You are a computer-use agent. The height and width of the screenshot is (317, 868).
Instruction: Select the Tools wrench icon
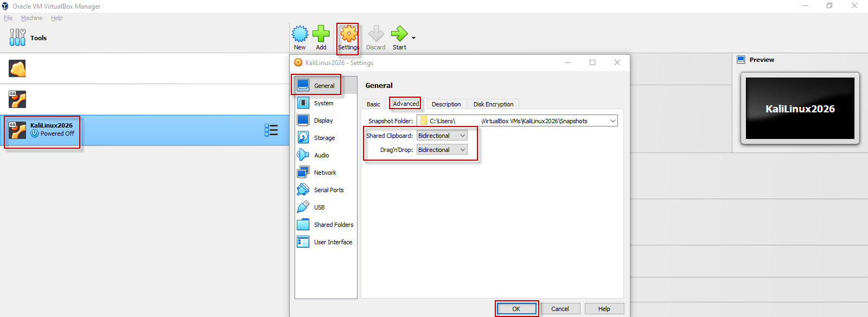coord(17,37)
